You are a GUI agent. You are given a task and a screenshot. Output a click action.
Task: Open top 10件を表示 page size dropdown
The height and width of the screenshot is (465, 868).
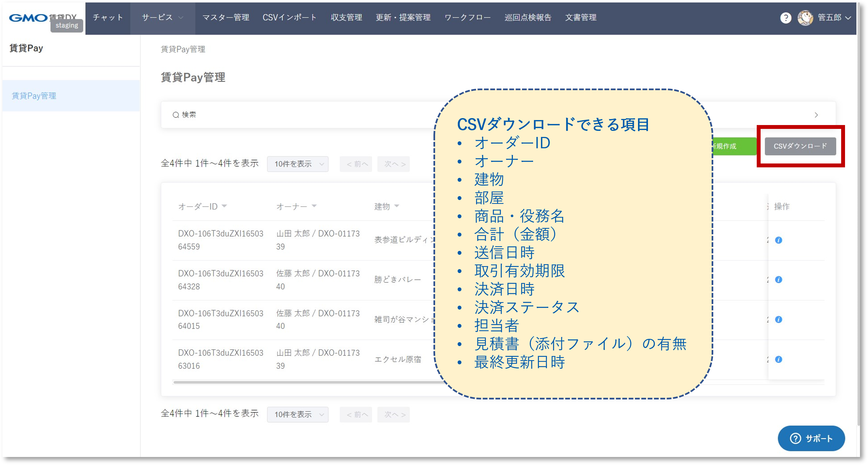298,164
